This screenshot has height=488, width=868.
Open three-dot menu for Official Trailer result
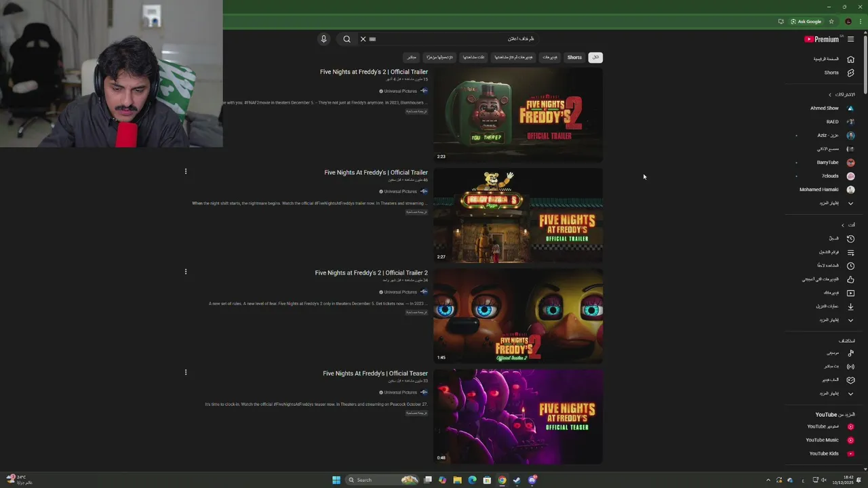pos(185,171)
